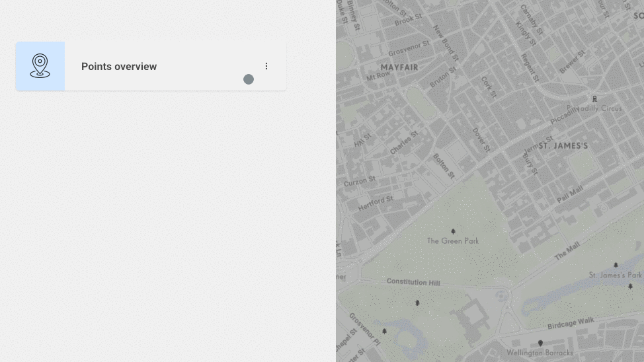
Task: Select the Pall Mall street label
Action: pos(569,195)
